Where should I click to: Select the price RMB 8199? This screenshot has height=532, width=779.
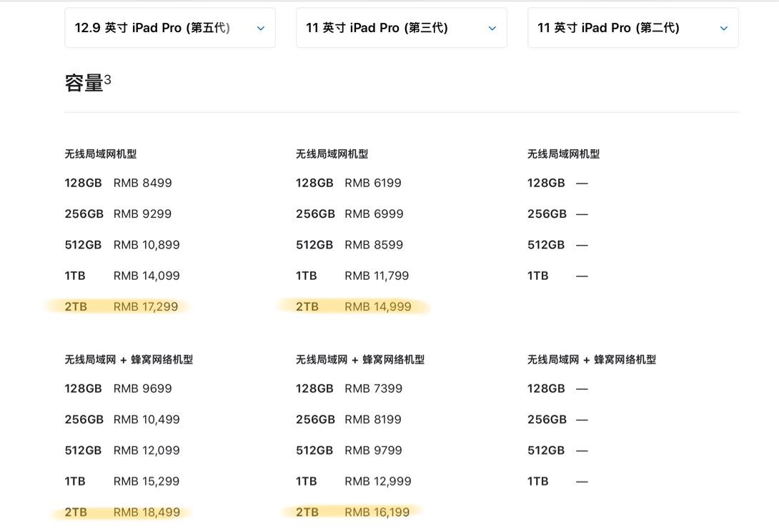[x=373, y=419]
